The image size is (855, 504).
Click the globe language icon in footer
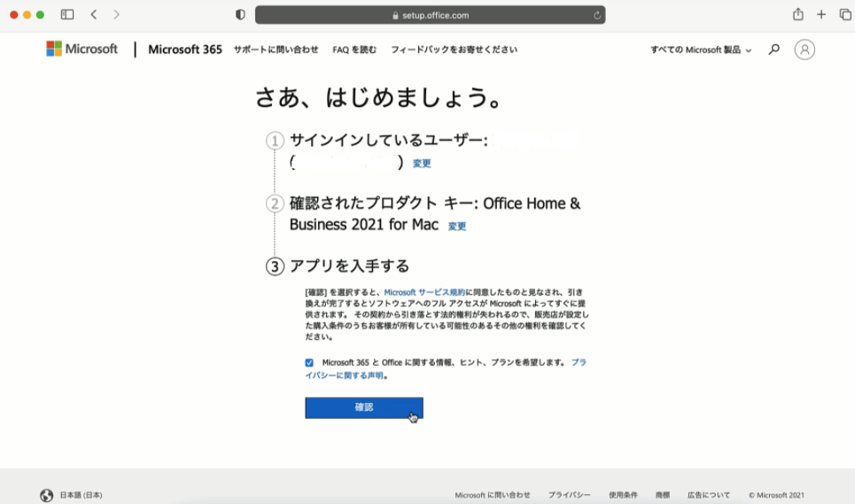tap(46, 495)
